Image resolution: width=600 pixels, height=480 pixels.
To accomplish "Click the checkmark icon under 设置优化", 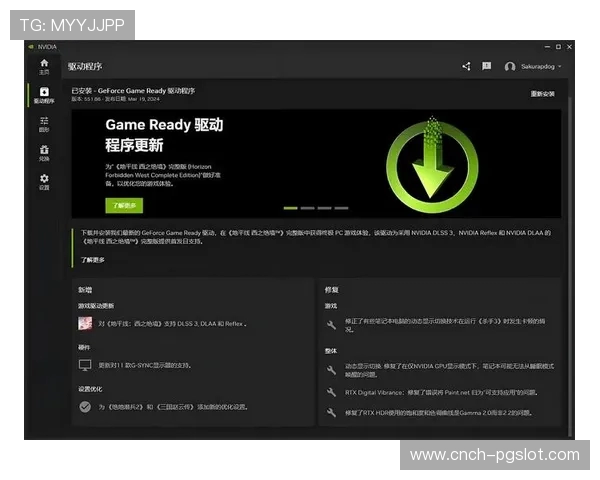I will 85,406.
